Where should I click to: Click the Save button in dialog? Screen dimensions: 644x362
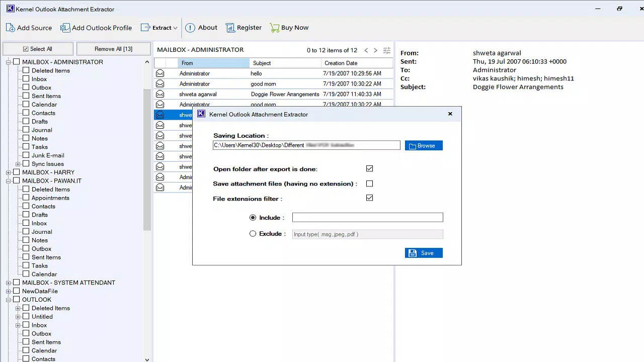(424, 253)
